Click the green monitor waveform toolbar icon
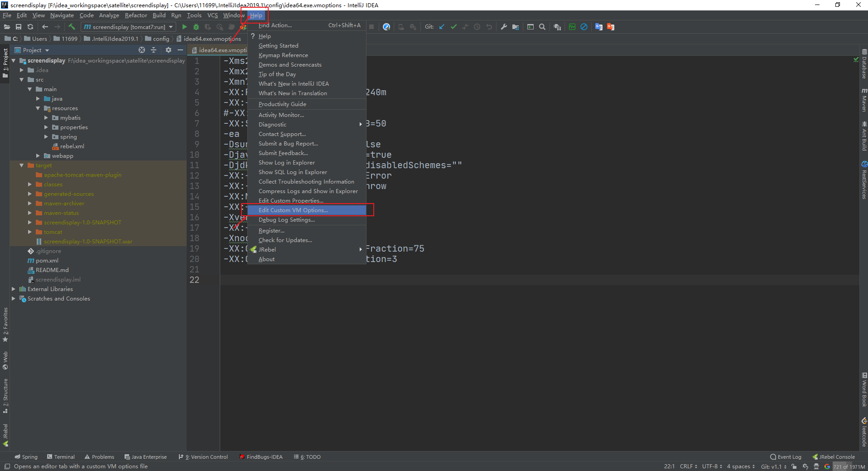 click(x=572, y=27)
